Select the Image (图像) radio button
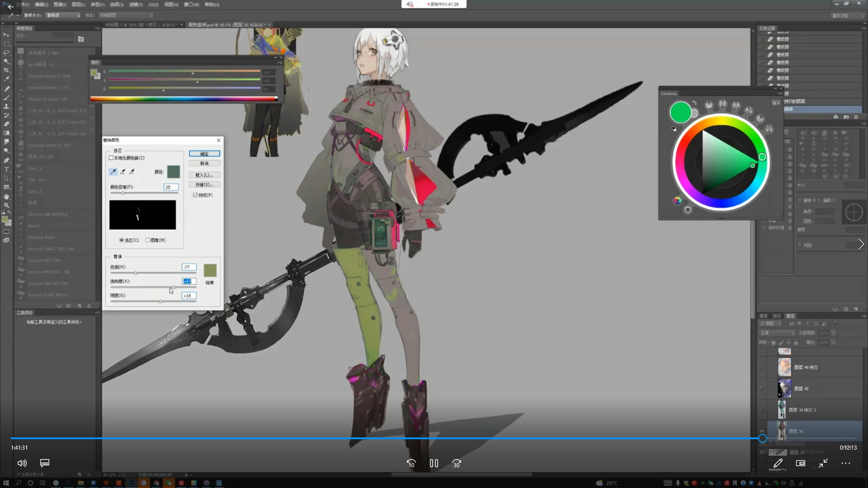 tap(147, 240)
